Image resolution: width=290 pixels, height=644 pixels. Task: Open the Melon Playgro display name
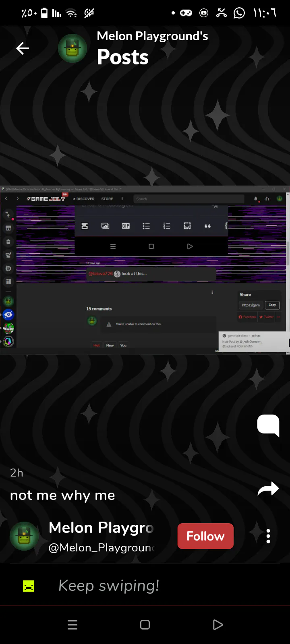point(101,528)
